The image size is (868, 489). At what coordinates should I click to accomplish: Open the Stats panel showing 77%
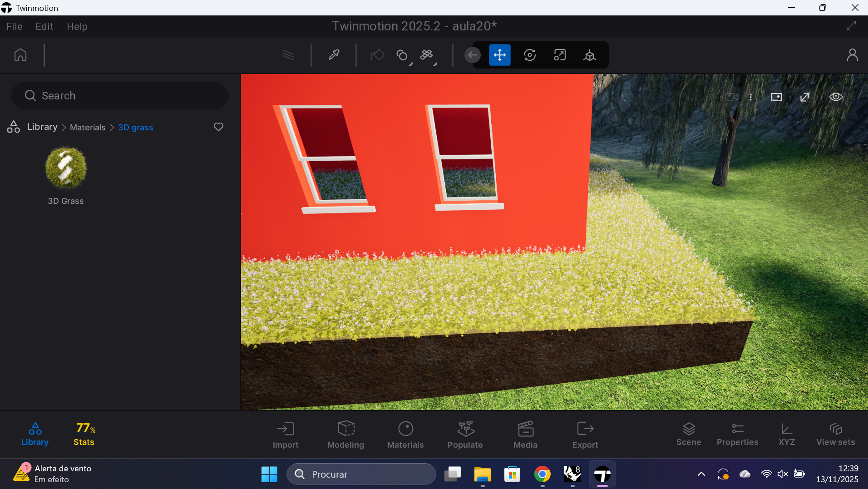[84, 434]
